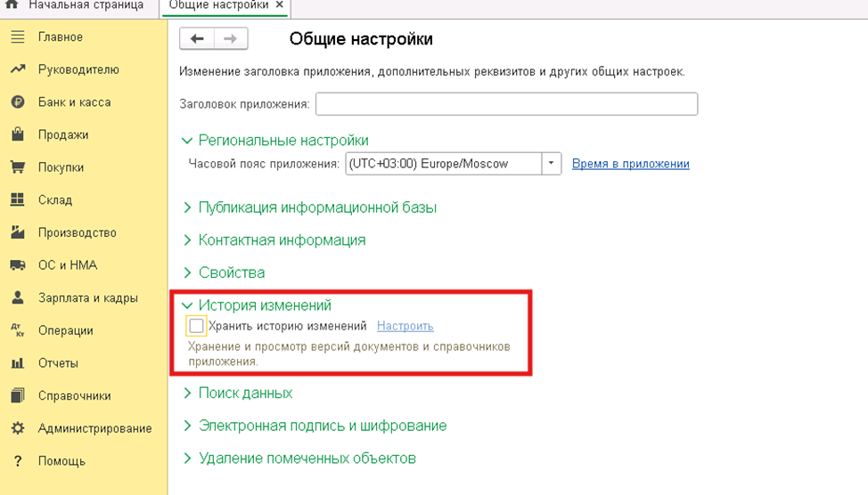The image size is (868, 495).
Task: Click the Настроить link
Action: click(x=405, y=326)
